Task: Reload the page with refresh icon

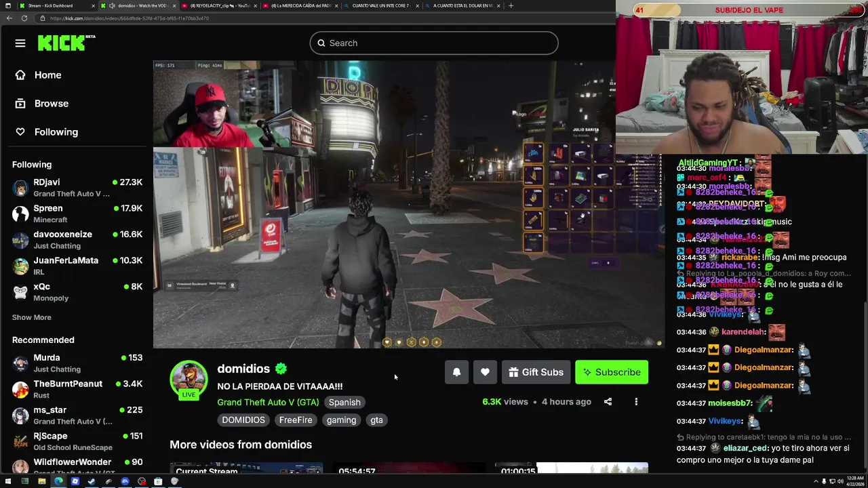Action: 24,18
